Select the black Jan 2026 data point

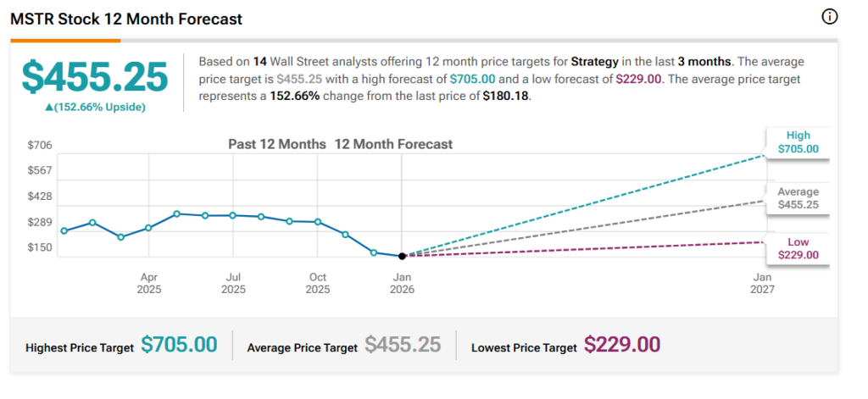coord(402,255)
